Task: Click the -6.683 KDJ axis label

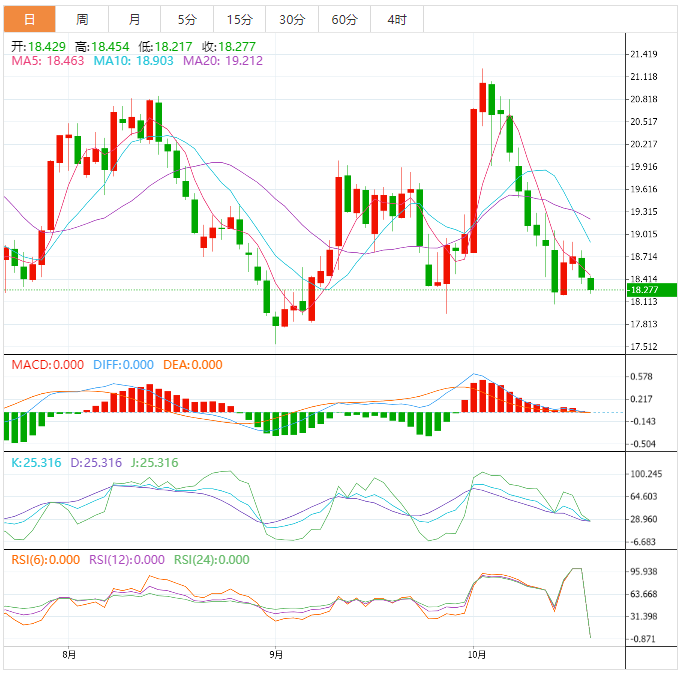Action: click(x=643, y=542)
